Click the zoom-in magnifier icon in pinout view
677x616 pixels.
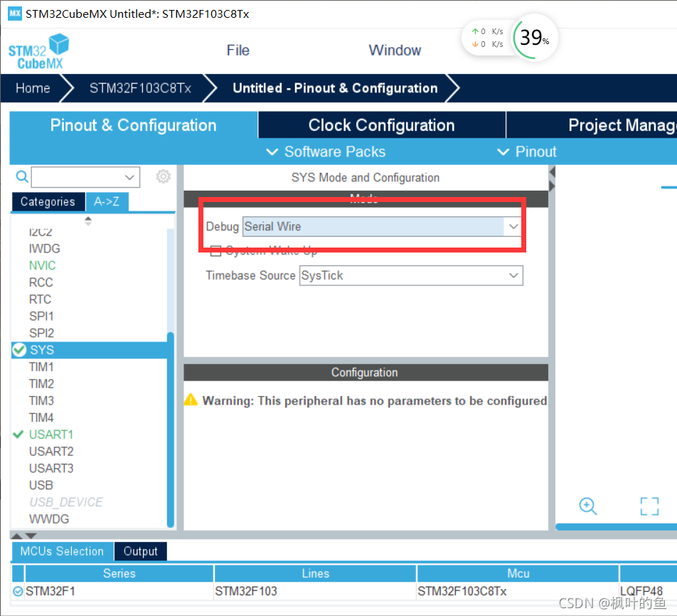point(587,506)
